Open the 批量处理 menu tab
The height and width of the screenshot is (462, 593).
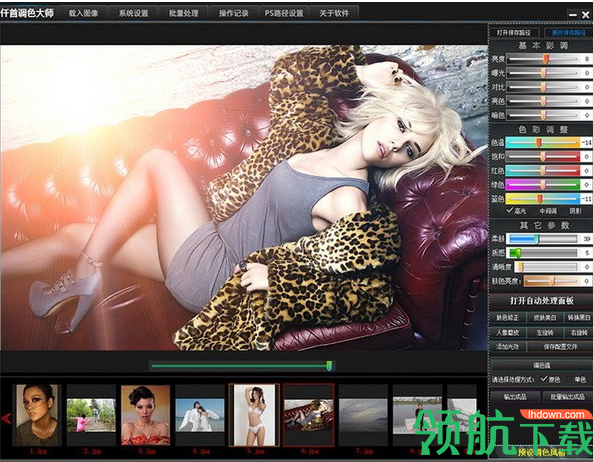click(183, 13)
